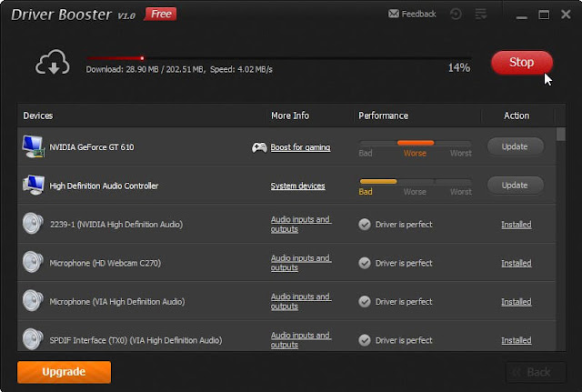582x392 pixels.
Task: Open Audio inputs and outputs for VIA microphone row
Action: click(301, 301)
